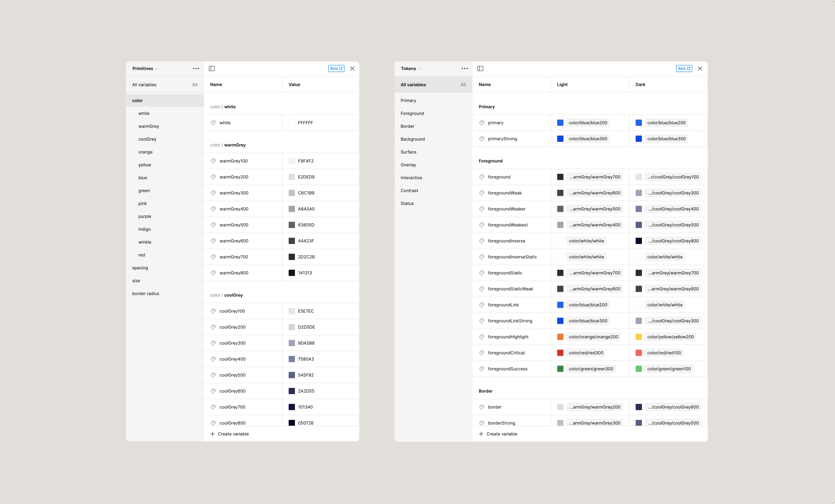Toggle sidebar in Tokens panel
The height and width of the screenshot is (504, 835).
[480, 68]
